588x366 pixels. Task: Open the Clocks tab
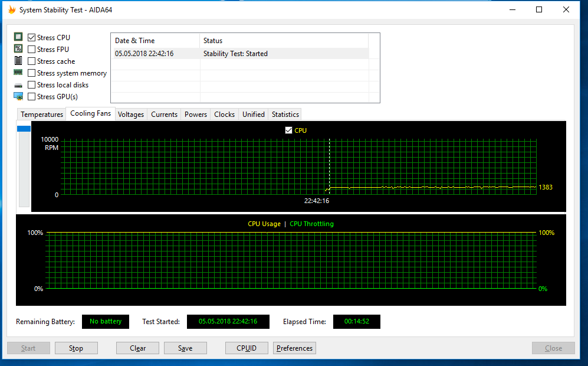coord(224,115)
